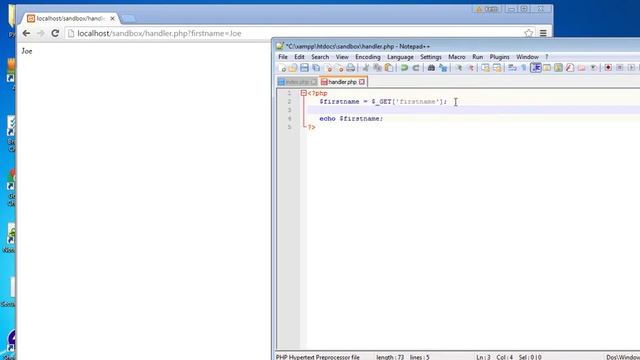Click Chrome's Back arrow button
Image resolution: width=640 pixels, height=360 pixels.
[26, 33]
